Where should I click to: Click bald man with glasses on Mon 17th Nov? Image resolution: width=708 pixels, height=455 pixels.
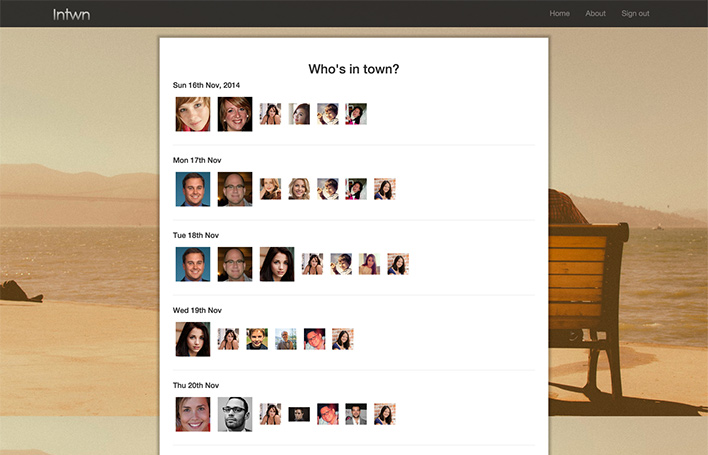tap(235, 189)
